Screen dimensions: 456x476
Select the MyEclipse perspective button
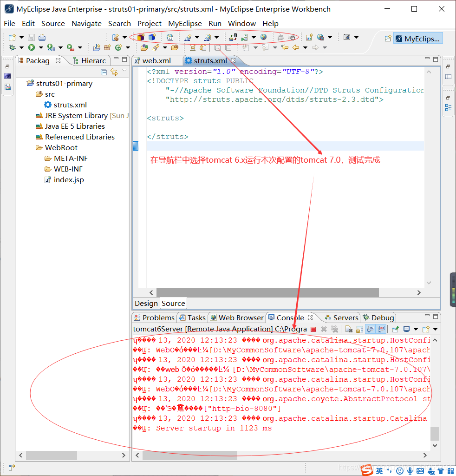tap(418, 39)
